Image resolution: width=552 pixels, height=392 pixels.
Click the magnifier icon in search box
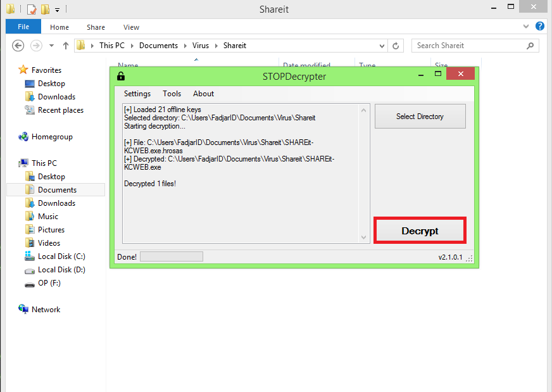[530, 46]
